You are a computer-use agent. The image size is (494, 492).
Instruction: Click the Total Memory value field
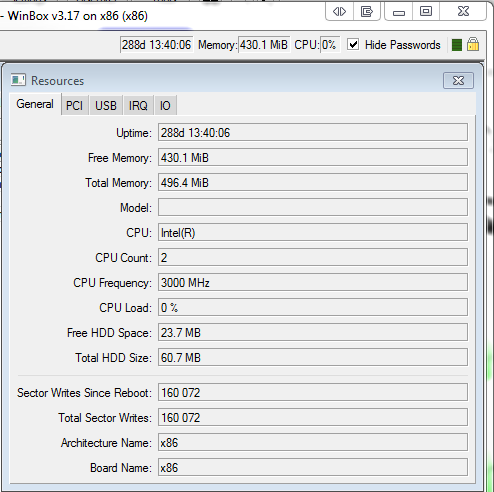coord(313,182)
